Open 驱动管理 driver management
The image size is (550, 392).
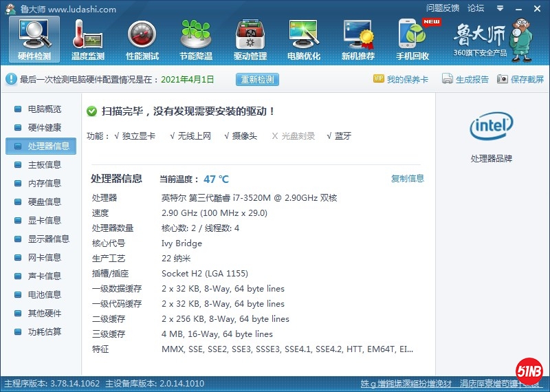tap(250, 39)
